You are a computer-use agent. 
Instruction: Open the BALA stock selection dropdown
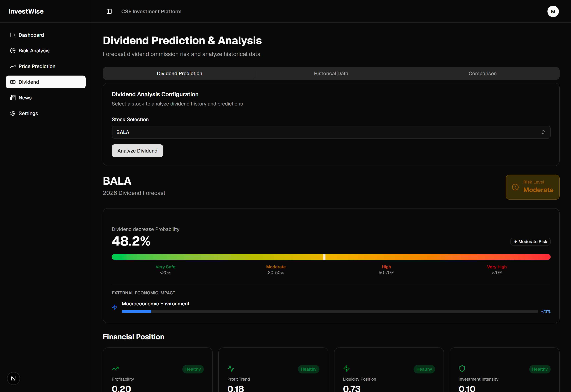tap(331, 132)
